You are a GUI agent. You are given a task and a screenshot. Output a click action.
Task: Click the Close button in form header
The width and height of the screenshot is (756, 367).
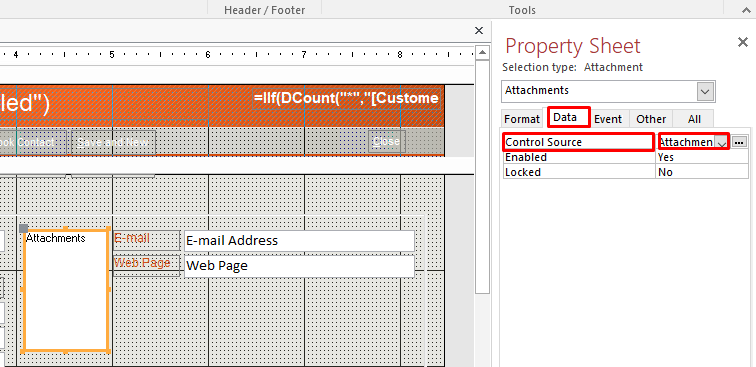pos(386,141)
